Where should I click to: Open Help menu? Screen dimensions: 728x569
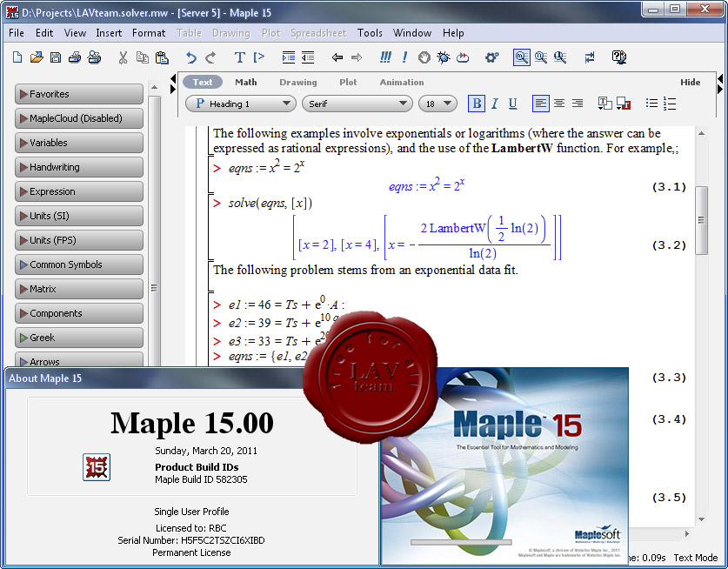coord(453,33)
